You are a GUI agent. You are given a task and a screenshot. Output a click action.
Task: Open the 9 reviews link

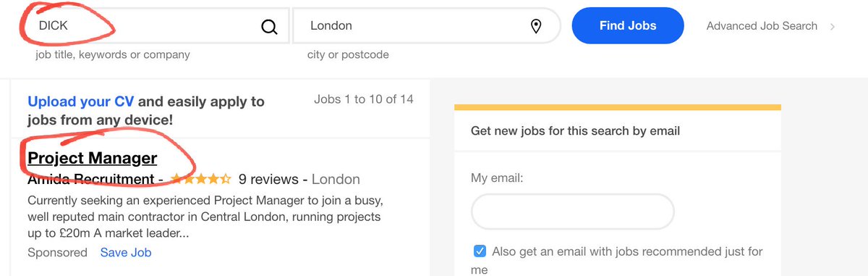(269, 179)
